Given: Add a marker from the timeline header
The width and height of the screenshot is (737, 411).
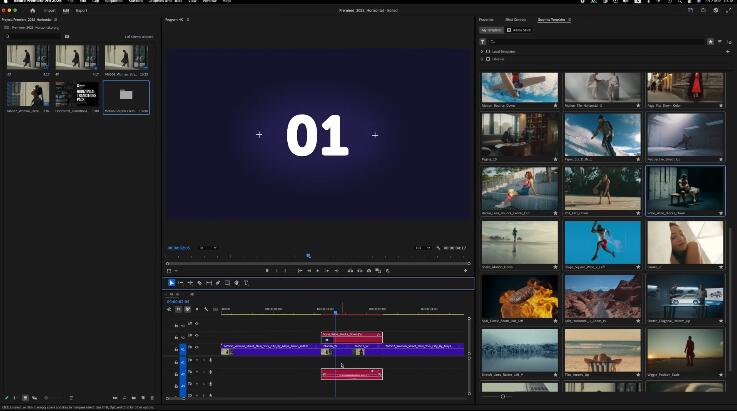Looking at the screenshot, I should click(197, 309).
